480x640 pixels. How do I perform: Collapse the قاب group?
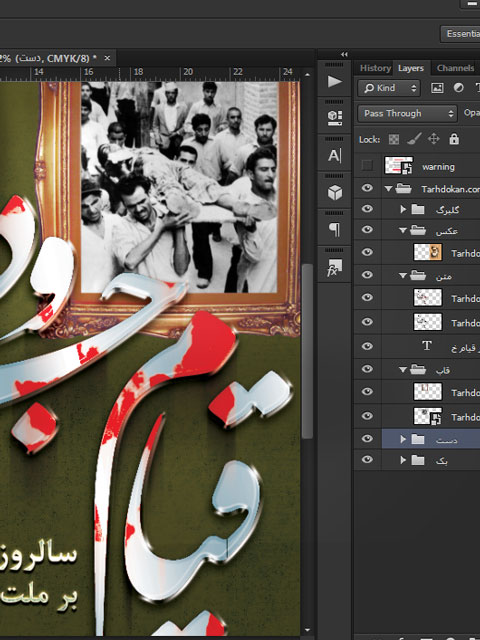pos(403,370)
